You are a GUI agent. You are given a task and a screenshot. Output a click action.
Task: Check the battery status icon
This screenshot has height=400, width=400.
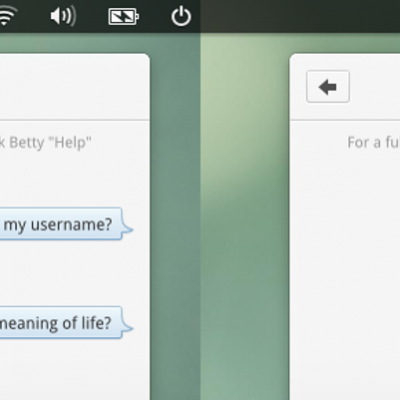(123, 16)
